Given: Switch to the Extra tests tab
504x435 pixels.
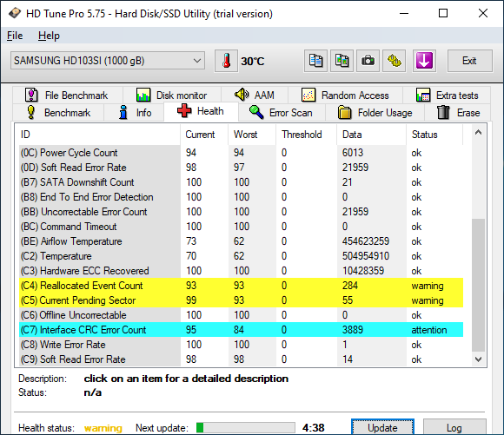Looking at the screenshot, I should [447, 96].
